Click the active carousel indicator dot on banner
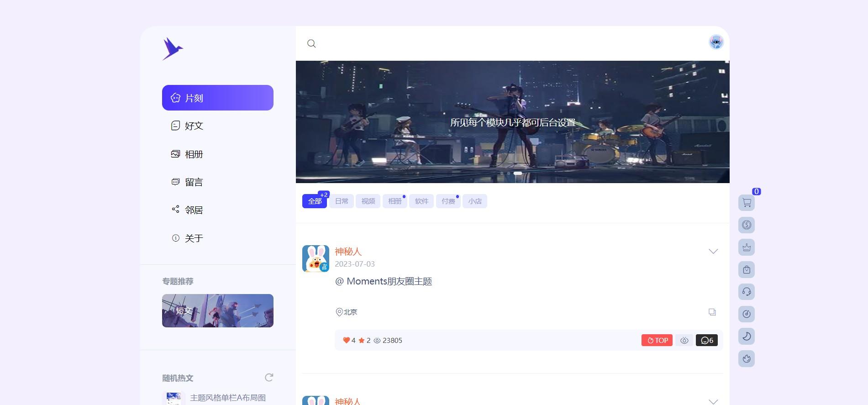The width and height of the screenshot is (868, 405). coord(518,174)
